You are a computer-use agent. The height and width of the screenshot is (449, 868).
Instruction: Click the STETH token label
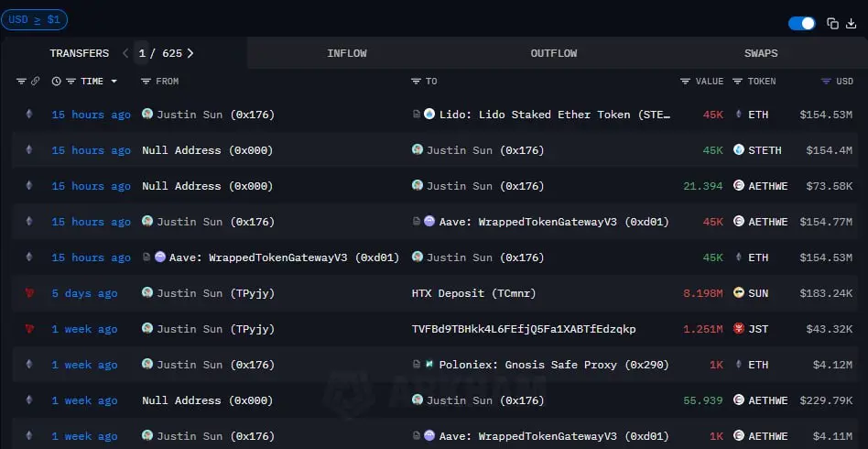[x=765, y=150]
